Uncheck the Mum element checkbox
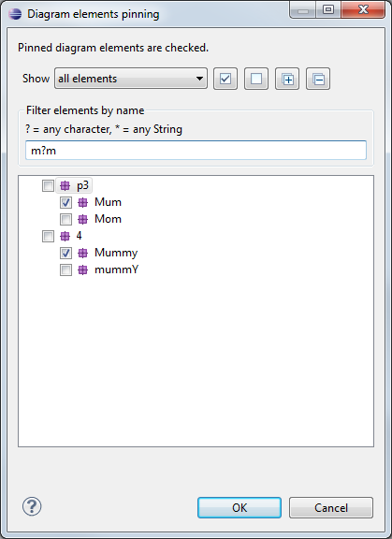The width and height of the screenshot is (392, 539). click(66, 202)
